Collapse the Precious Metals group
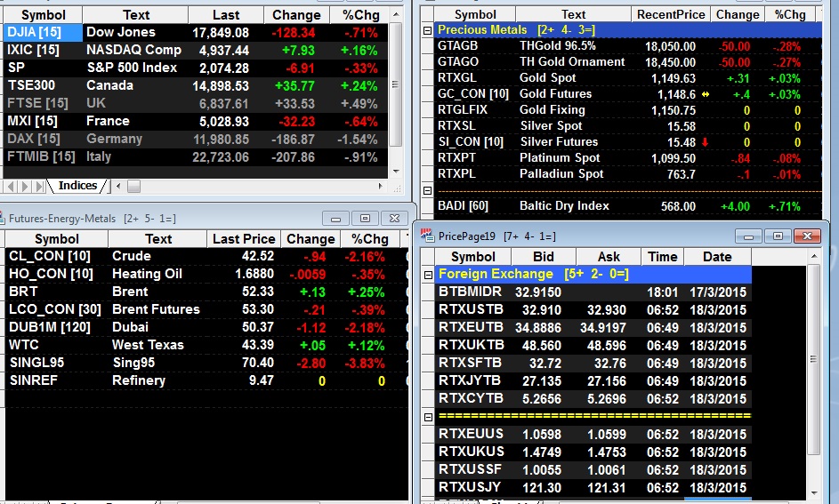The width and height of the screenshot is (839, 504). tap(427, 30)
